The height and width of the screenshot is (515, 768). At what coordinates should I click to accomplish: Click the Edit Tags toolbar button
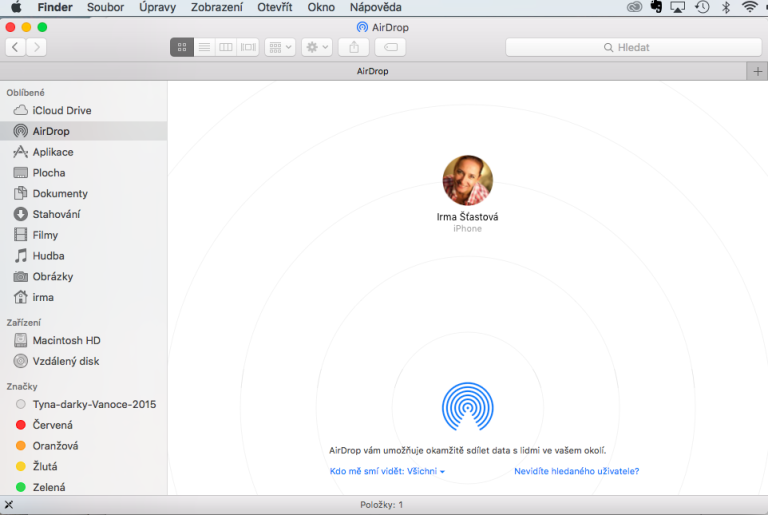pos(391,47)
